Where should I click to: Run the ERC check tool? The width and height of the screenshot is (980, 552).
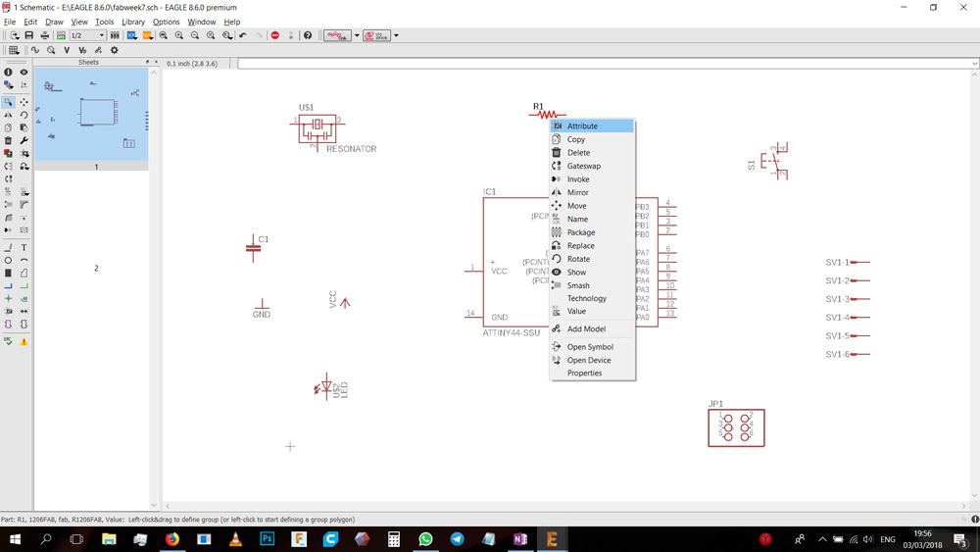pyautogui.click(x=8, y=341)
